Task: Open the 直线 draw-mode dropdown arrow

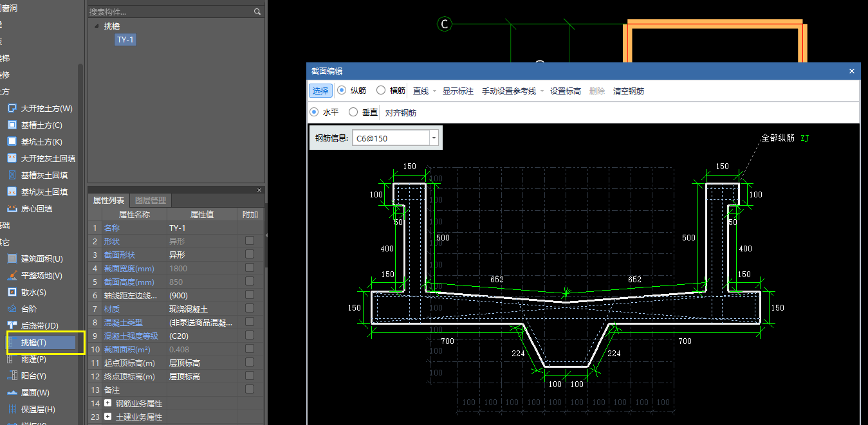Action: (434, 91)
